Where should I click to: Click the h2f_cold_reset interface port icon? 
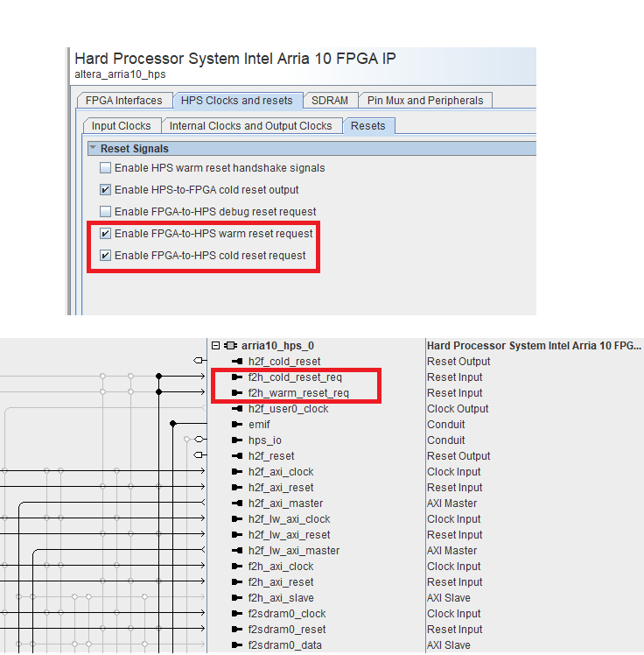point(237,362)
